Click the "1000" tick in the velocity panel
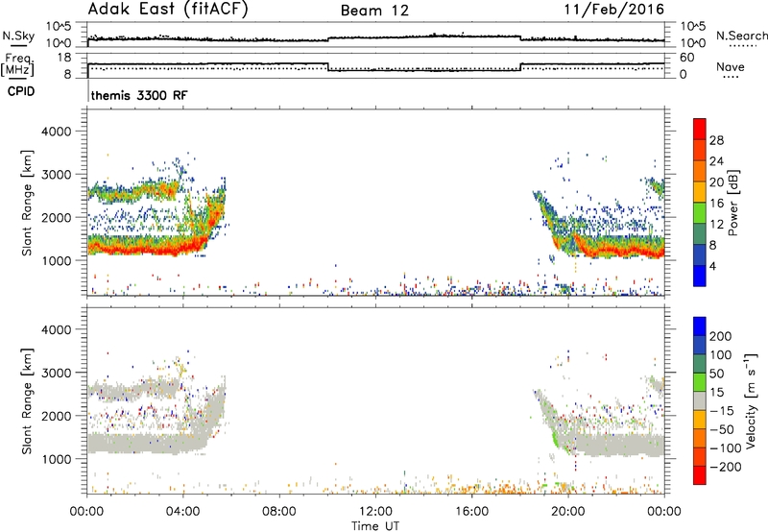Viewport: 768px width, 532px height. 57,459
